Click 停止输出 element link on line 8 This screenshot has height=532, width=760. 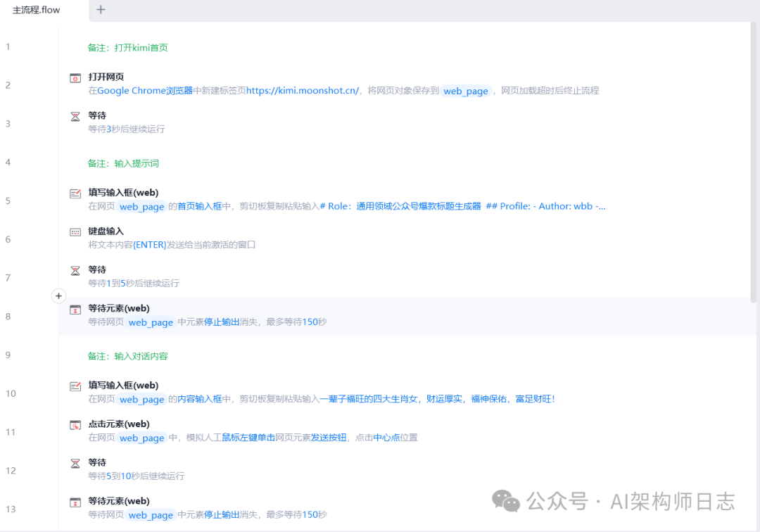coord(222,322)
